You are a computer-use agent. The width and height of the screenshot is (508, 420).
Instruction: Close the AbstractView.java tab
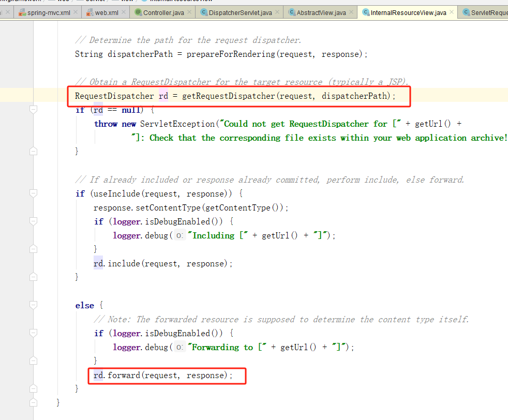click(x=351, y=12)
